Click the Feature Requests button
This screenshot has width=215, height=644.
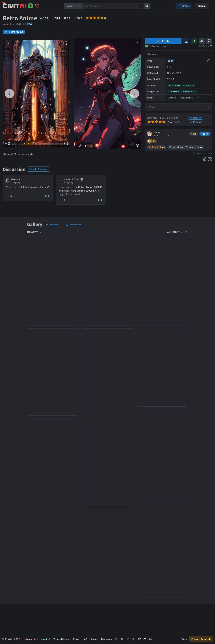tap(201, 639)
